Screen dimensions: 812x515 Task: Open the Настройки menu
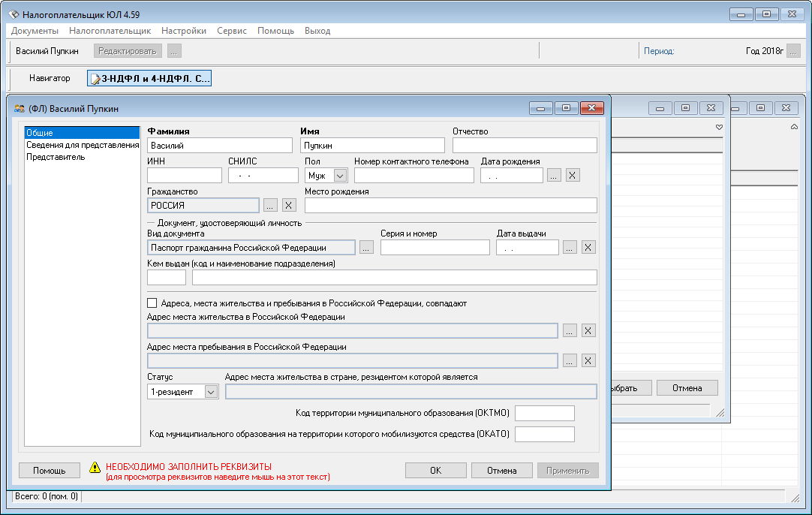(x=184, y=31)
